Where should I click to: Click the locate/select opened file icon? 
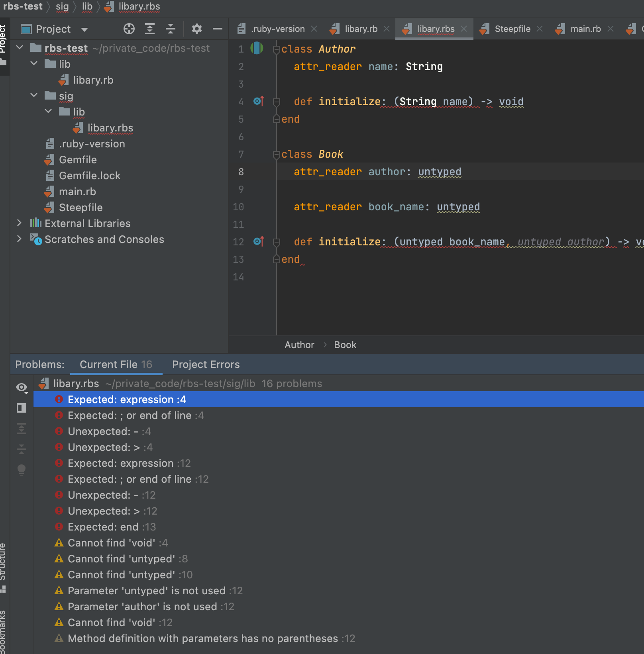point(129,29)
